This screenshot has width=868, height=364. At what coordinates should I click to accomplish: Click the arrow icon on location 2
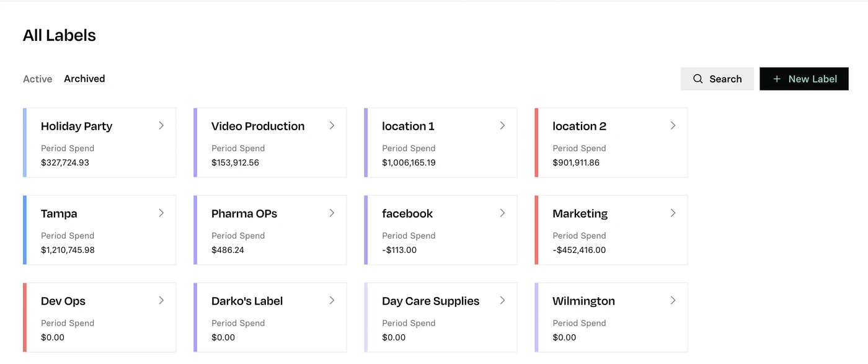pos(673,125)
